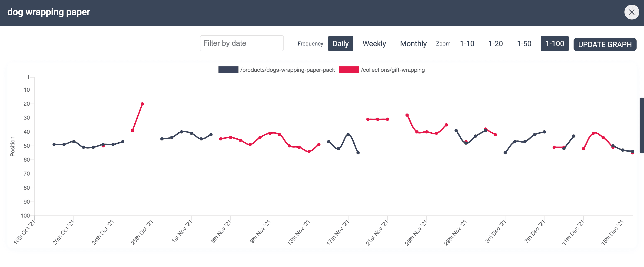Screen dimensions: 644x267
Task: Close the dog wrapping paper dialog
Action: click(631, 12)
